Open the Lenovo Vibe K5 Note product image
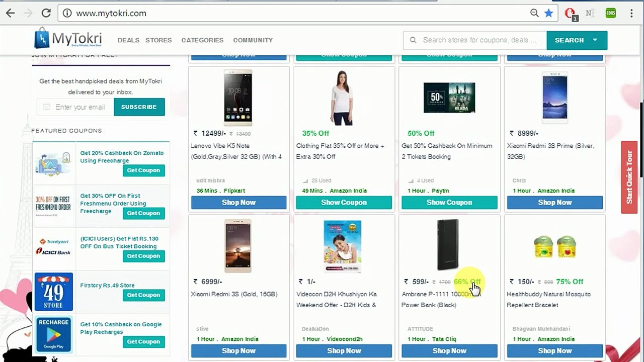The width and height of the screenshot is (644, 362). [238, 98]
